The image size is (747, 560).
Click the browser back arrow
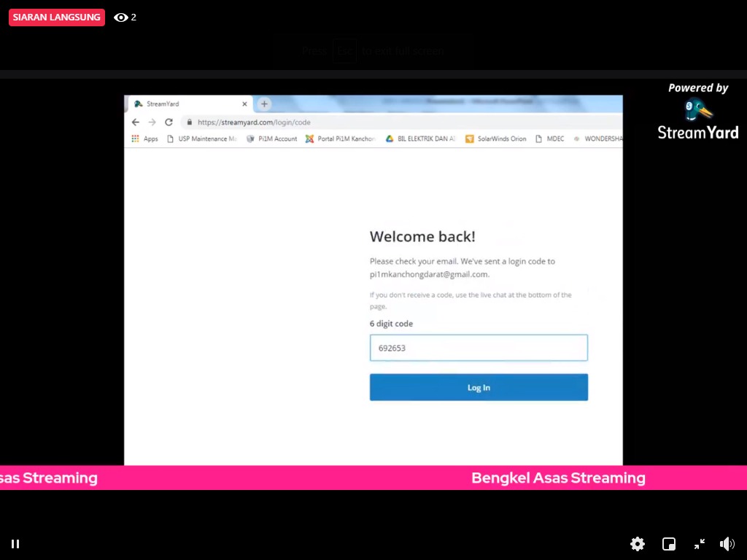pyautogui.click(x=136, y=122)
